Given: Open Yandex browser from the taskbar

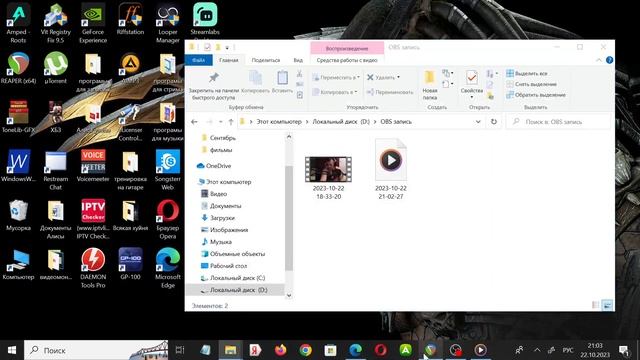Looking at the screenshot, I should click(x=256, y=350).
